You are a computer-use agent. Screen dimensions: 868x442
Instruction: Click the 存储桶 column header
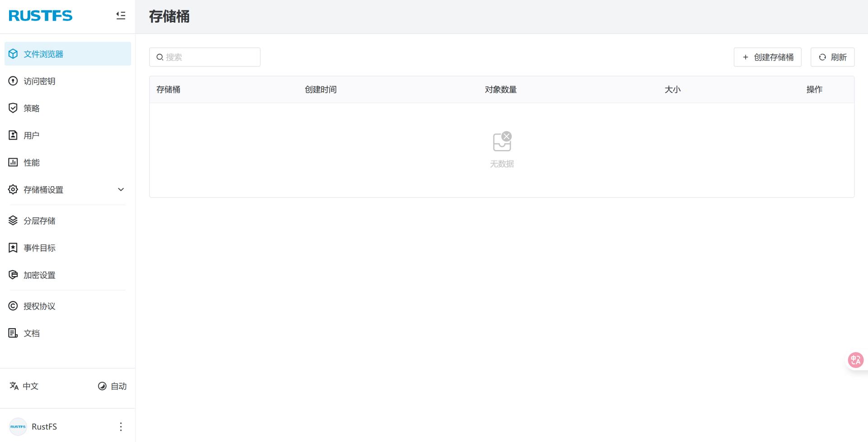(168, 89)
